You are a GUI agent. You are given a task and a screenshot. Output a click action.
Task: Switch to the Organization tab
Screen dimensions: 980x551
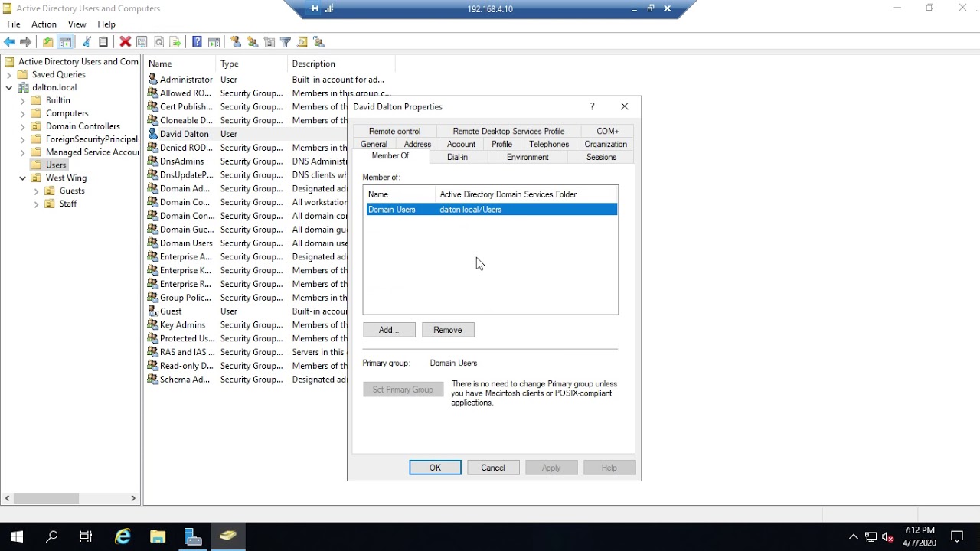[x=606, y=144]
